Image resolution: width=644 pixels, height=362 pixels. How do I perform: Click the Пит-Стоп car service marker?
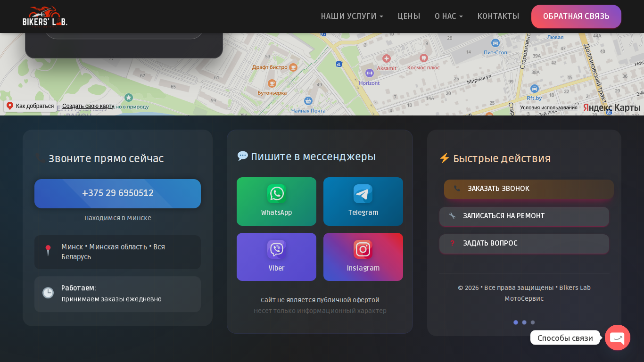coord(495,43)
